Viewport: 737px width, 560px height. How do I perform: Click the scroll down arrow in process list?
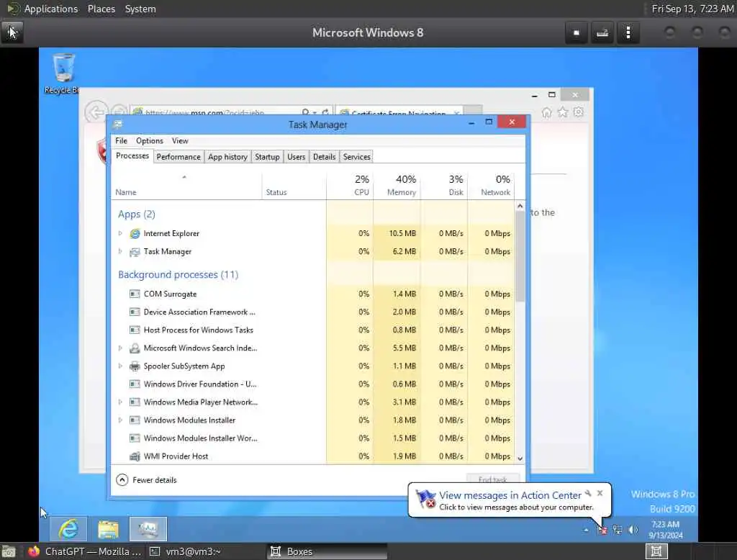point(520,459)
